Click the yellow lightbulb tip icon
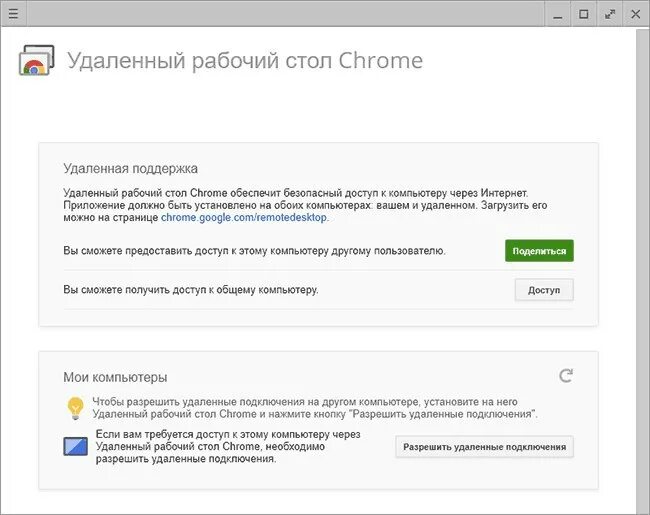The image size is (650, 515). 75,408
